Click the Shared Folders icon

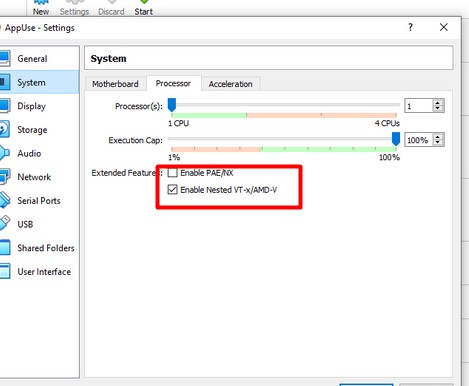pyautogui.click(x=5, y=248)
